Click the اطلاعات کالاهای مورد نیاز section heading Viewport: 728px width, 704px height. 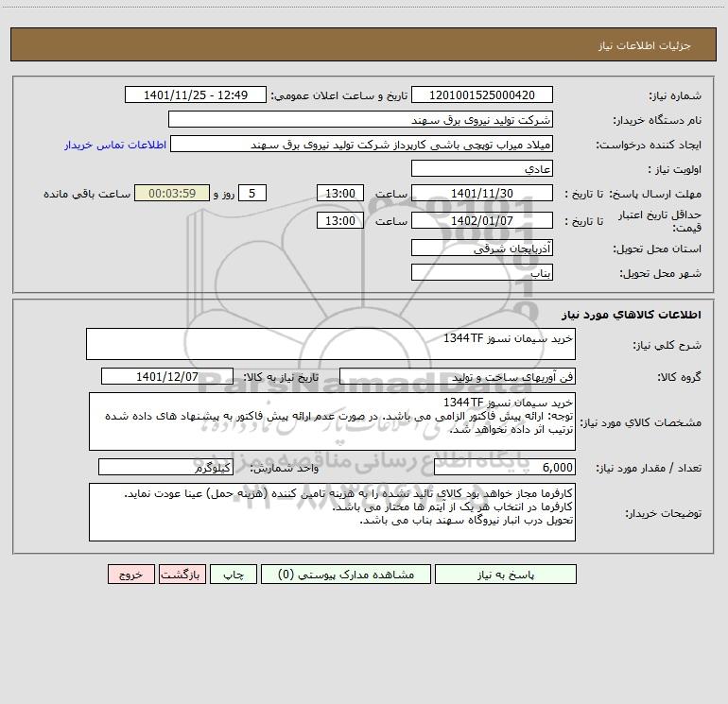pyautogui.click(x=632, y=314)
